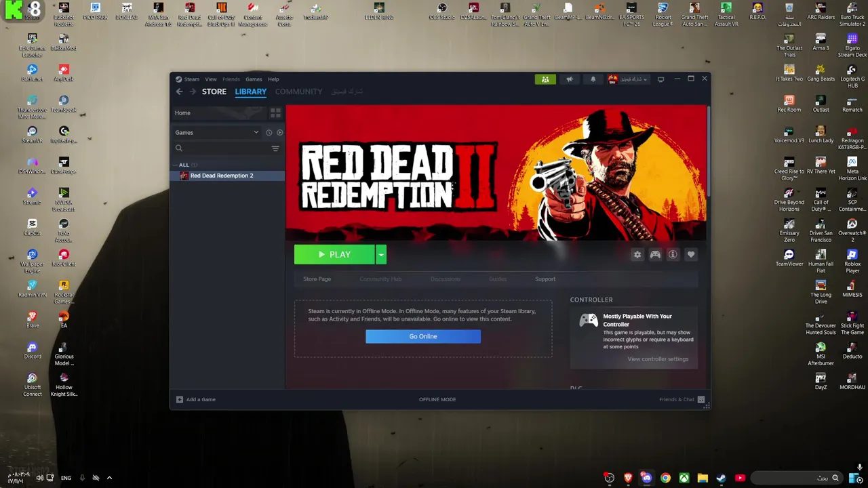Image resolution: width=868 pixels, height=488 pixels.
Task: Select the Assetto Corsa desktop icon
Action: (284, 15)
